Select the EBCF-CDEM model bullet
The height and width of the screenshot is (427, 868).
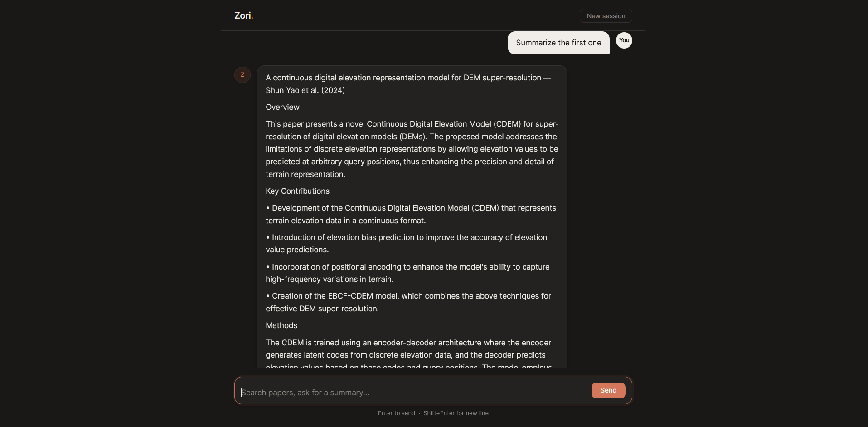408,302
